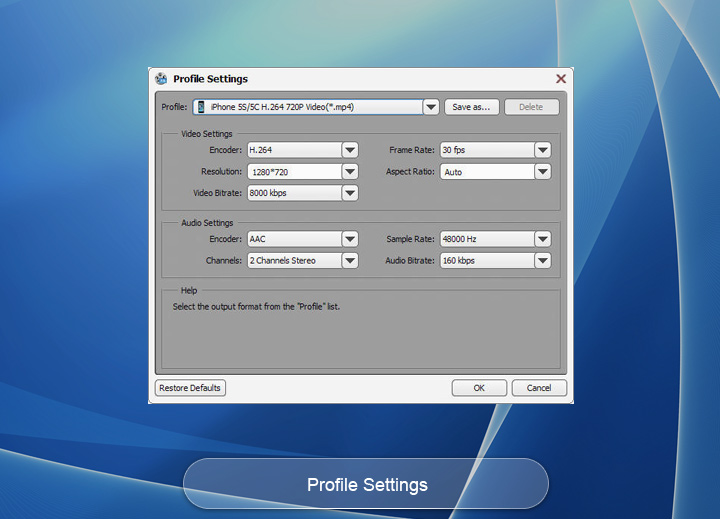The image size is (720, 519).
Task: Click the Restore Defaults button
Action: (190, 388)
